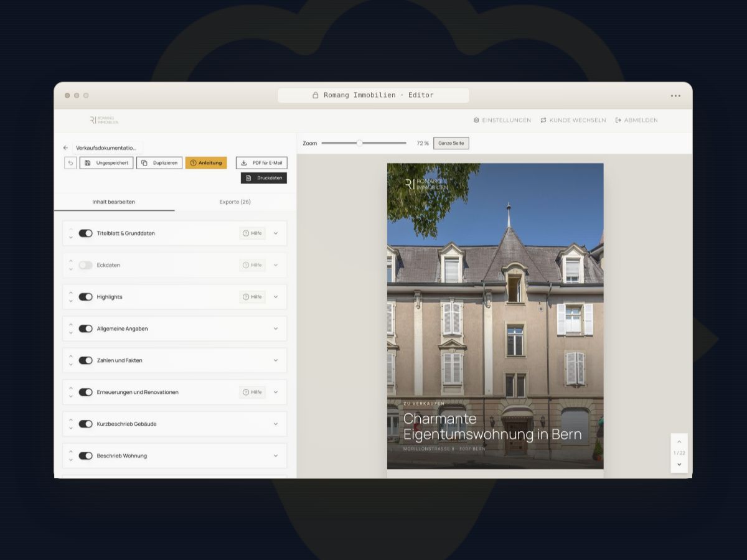Screen dimensions: 747x560
Task: Move Allgemeine Angaben section up
Action: pos(71,325)
